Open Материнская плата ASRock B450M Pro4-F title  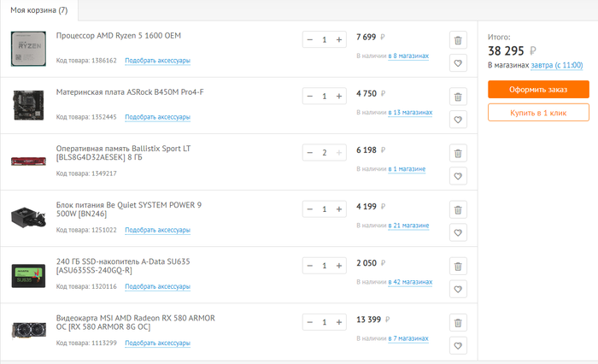[x=130, y=92]
